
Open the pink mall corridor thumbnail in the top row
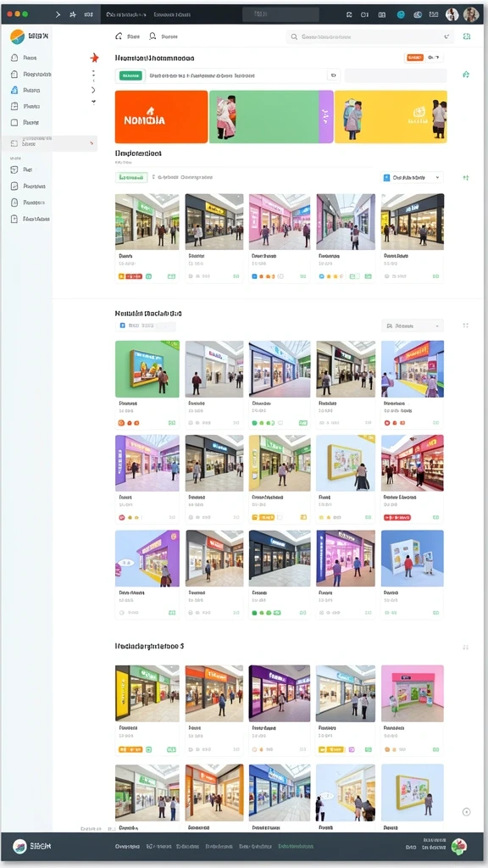pos(280,221)
